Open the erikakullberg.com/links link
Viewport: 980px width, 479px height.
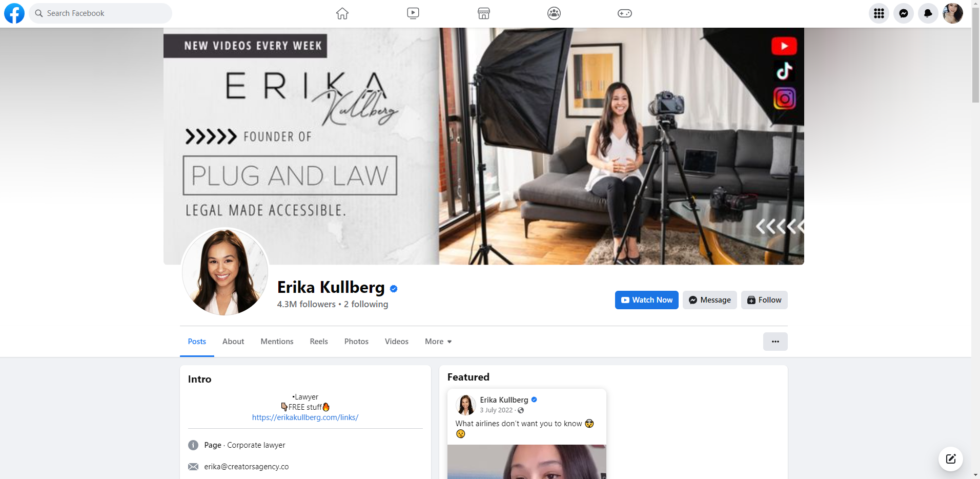[305, 417]
